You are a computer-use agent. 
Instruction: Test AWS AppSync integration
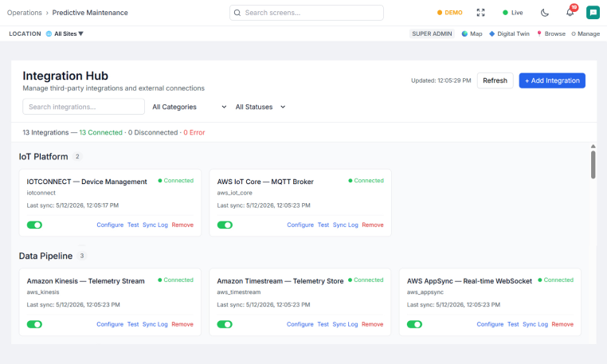coord(513,324)
